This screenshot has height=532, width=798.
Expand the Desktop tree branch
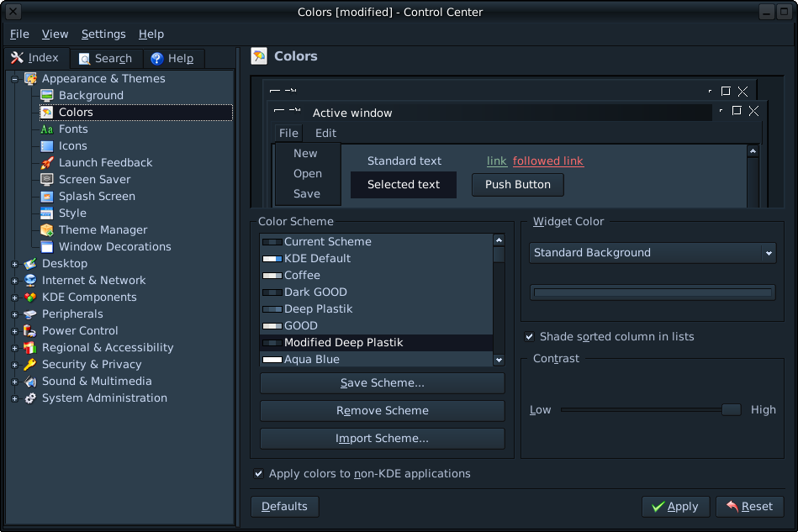(x=14, y=264)
